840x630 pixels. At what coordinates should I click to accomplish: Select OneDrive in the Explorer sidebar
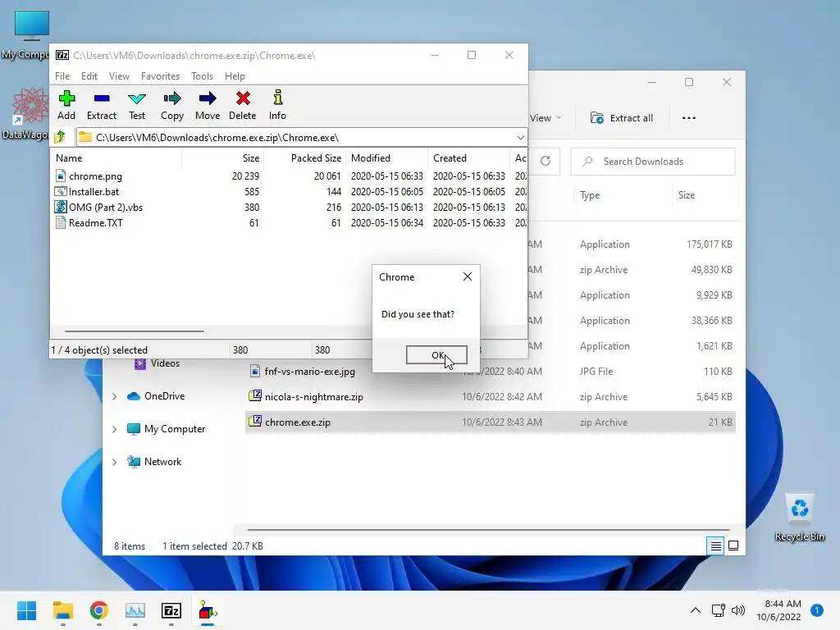pyautogui.click(x=156, y=396)
